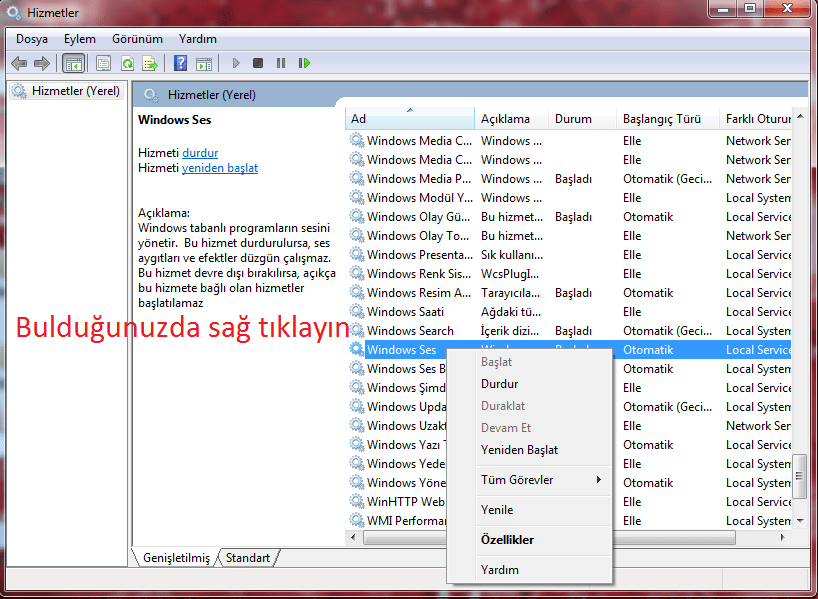Click the vertical scrollbar down arrow
The width and height of the screenshot is (818, 599).
pyautogui.click(x=800, y=521)
